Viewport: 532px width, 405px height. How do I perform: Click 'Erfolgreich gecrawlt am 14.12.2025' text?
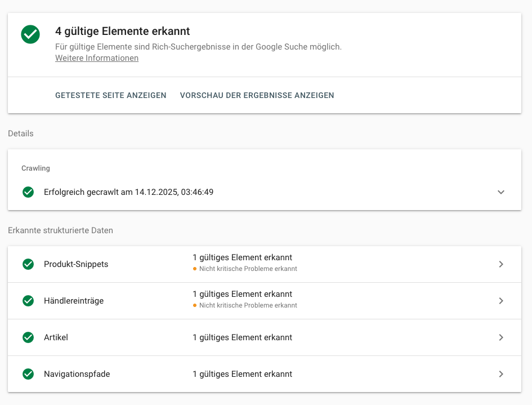point(128,192)
